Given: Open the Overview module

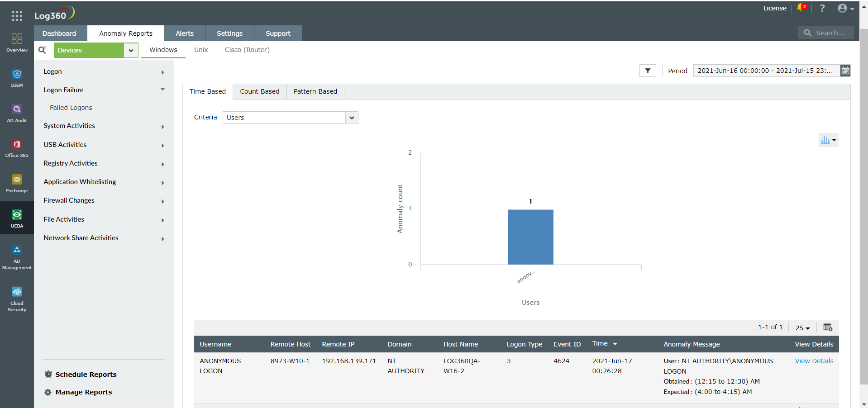Looking at the screenshot, I should pyautogui.click(x=17, y=43).
